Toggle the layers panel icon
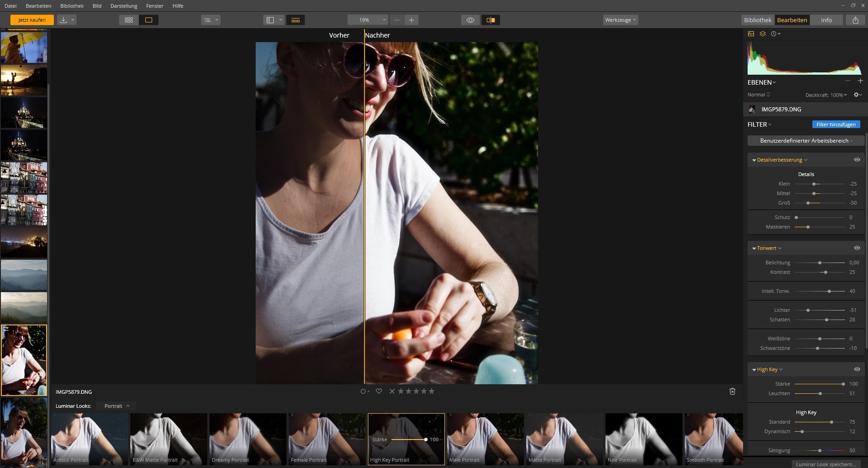 (763, 34)
